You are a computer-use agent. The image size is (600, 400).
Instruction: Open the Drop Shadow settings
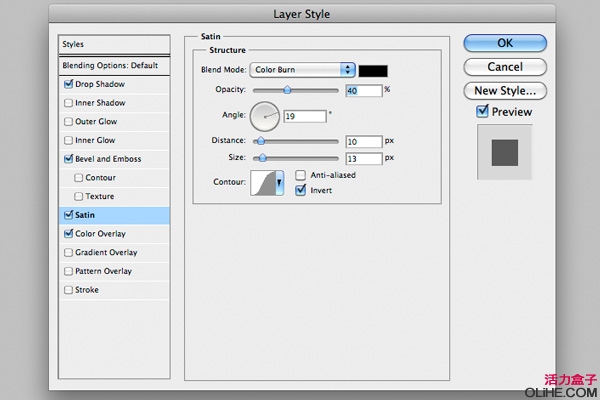pyautogui.click(x=100, y=84)
